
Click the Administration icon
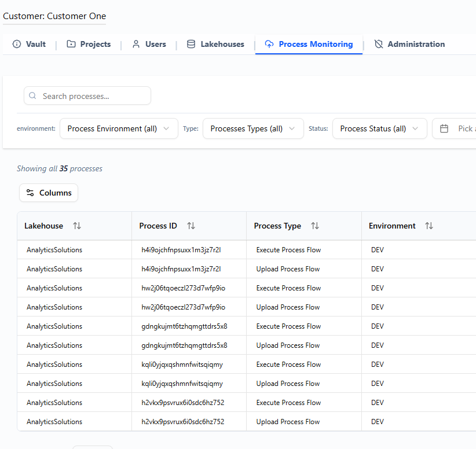[x=379, y=43]
